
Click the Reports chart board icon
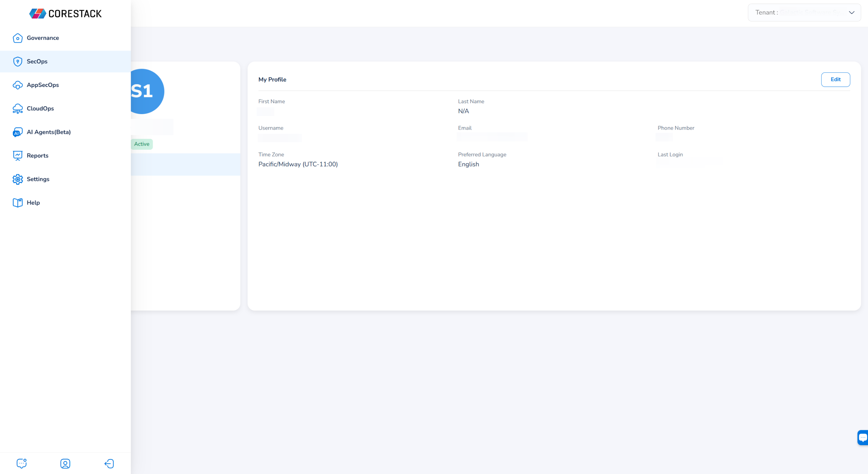18,156
